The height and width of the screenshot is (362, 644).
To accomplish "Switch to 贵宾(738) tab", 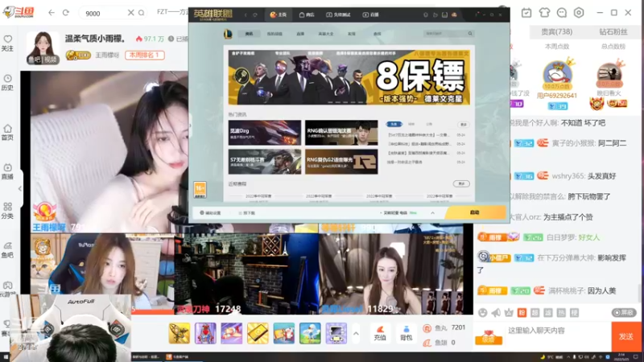I will coord(556,31).
